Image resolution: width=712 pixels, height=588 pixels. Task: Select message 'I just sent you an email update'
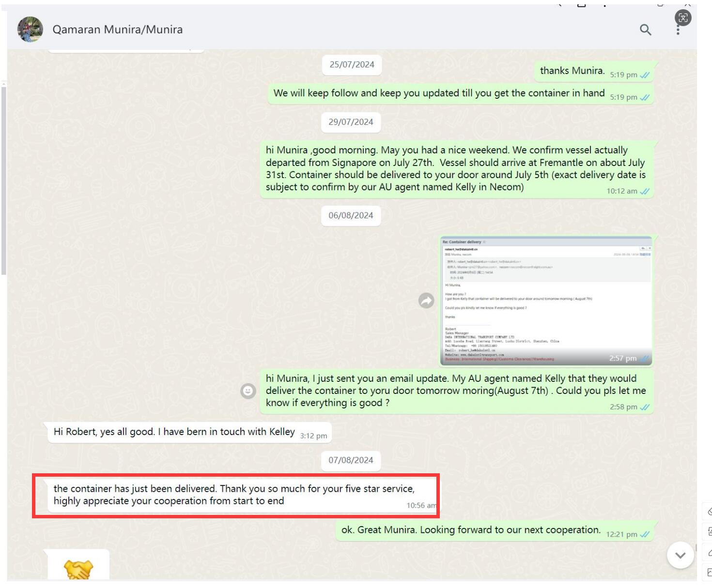[x=457, y=392]
